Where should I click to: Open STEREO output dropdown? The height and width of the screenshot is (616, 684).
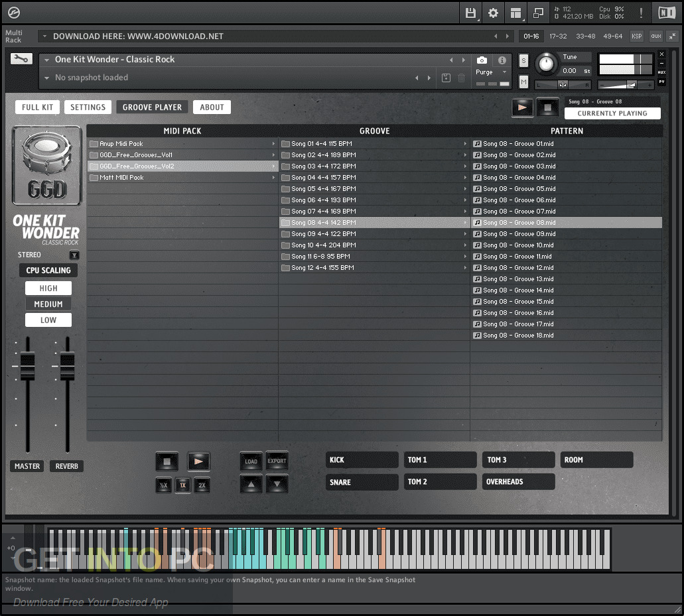74,255
